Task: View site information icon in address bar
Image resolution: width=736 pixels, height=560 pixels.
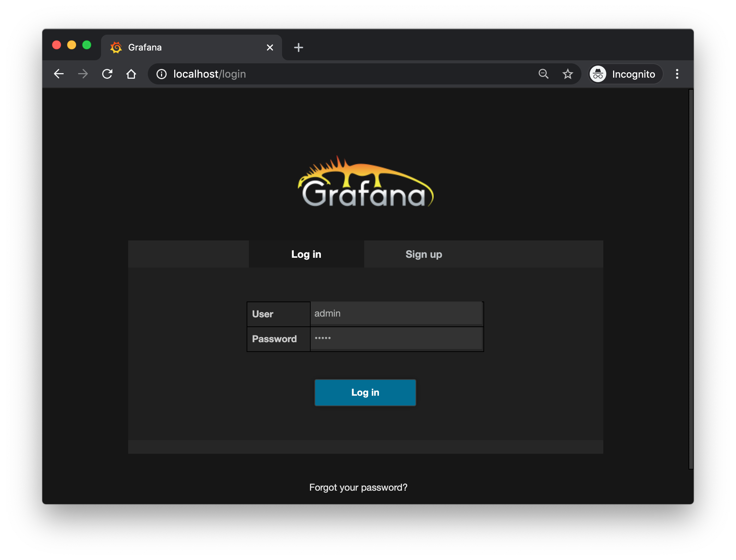Action: coord(162,74)
